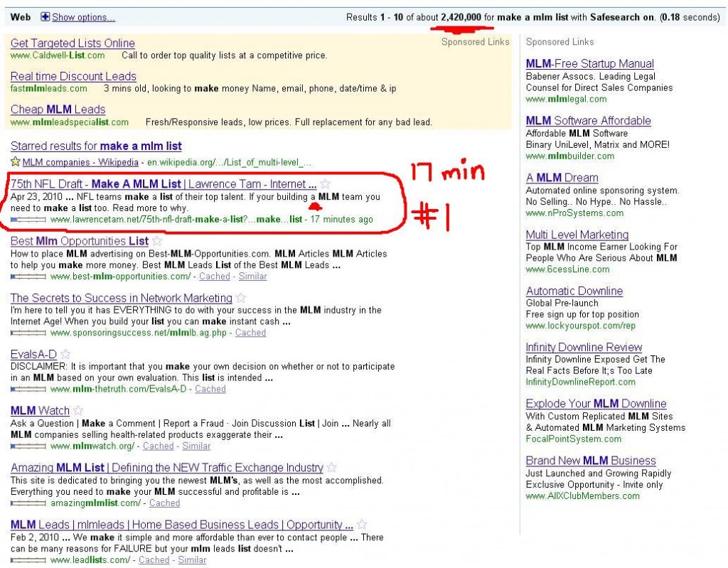Open Best Mlm Opportunities List result title
The height and width of the screenshot is (568, 728).
(x=80, y=241)
